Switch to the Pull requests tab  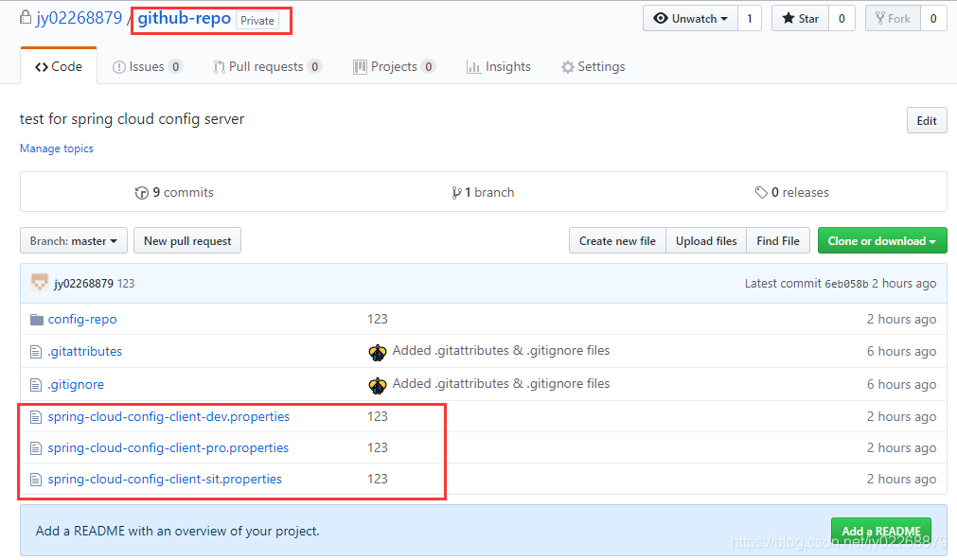pos(267,66)
